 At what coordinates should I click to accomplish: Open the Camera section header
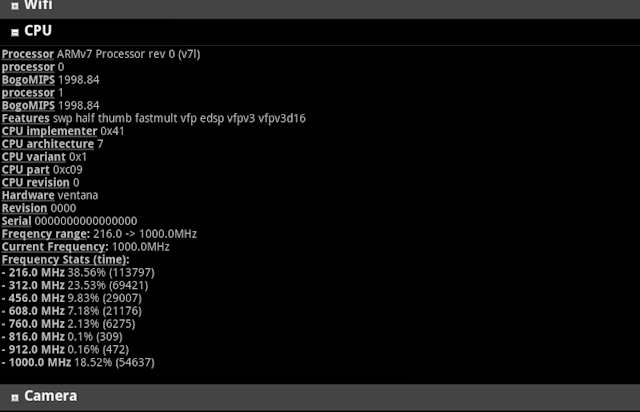(x=320, y=397)
